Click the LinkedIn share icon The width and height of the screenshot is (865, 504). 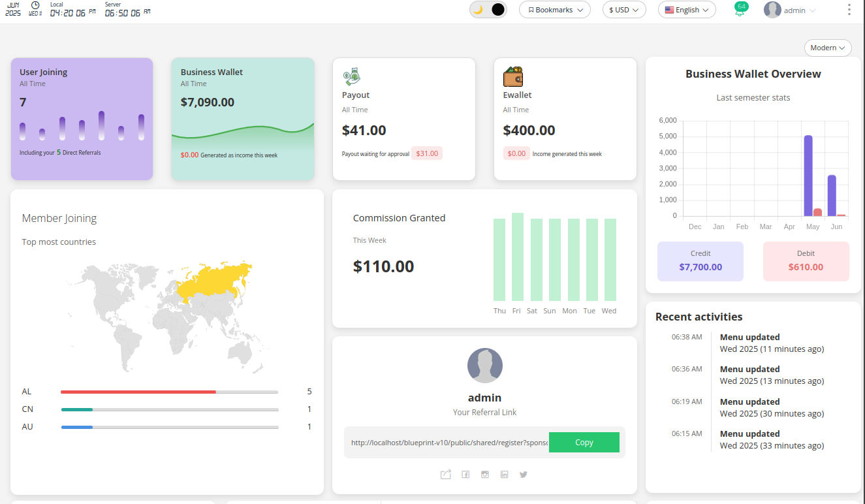pos(504,475)
